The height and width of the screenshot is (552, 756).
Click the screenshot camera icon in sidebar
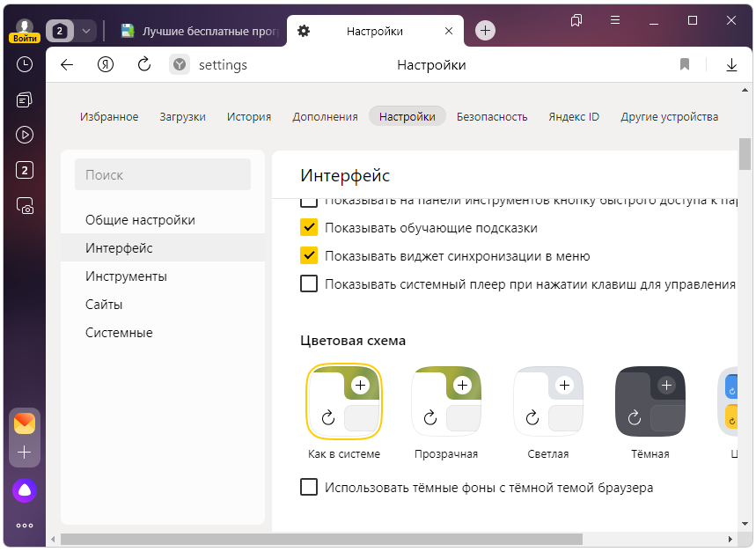pos(25,206)
